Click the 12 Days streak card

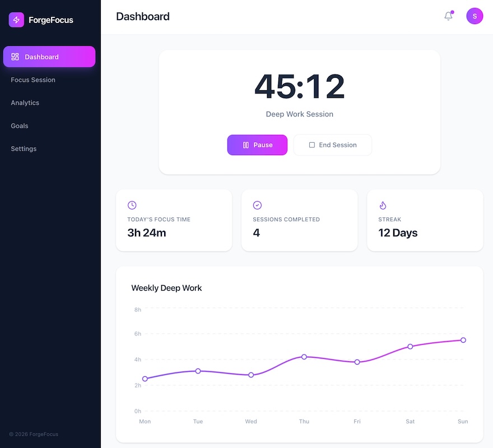(425, 221)
